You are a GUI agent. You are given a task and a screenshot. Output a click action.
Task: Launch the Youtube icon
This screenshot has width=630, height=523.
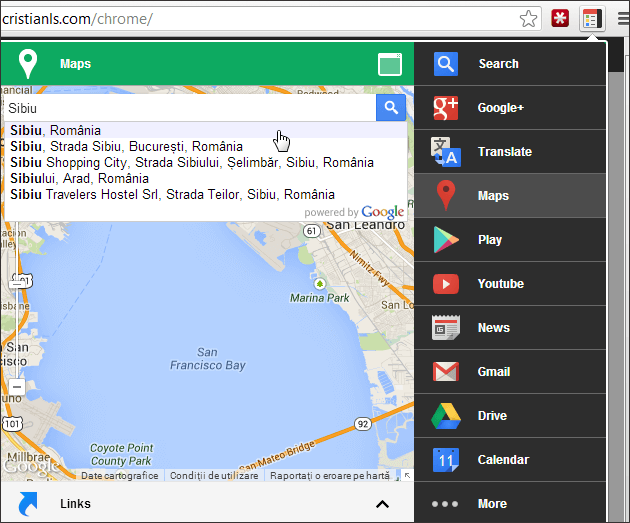coord(445,284)
